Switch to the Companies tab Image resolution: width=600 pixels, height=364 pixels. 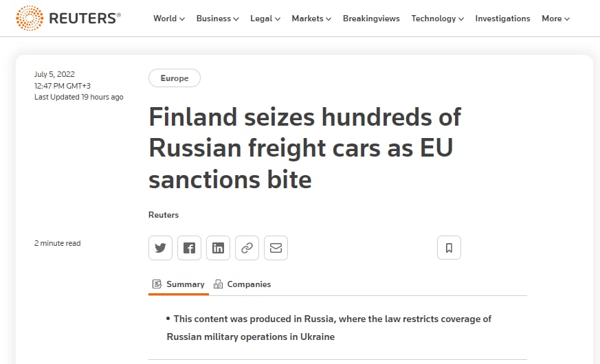pos(242,284)
